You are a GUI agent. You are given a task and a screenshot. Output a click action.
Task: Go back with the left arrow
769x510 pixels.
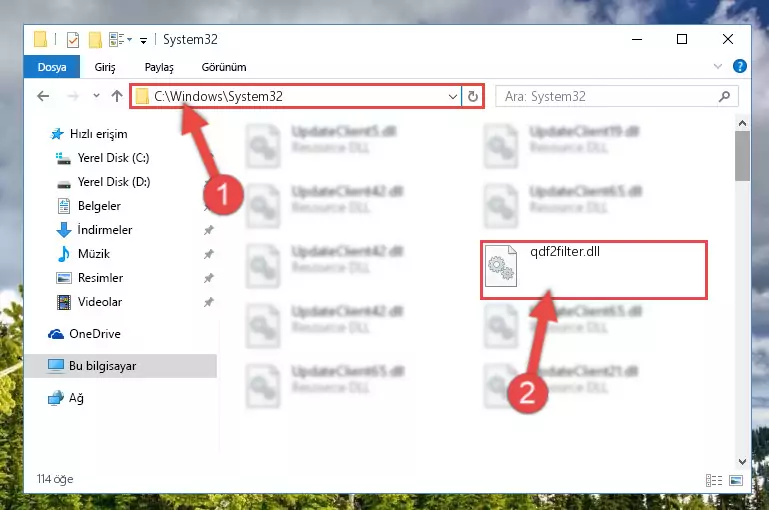[43, 96]
